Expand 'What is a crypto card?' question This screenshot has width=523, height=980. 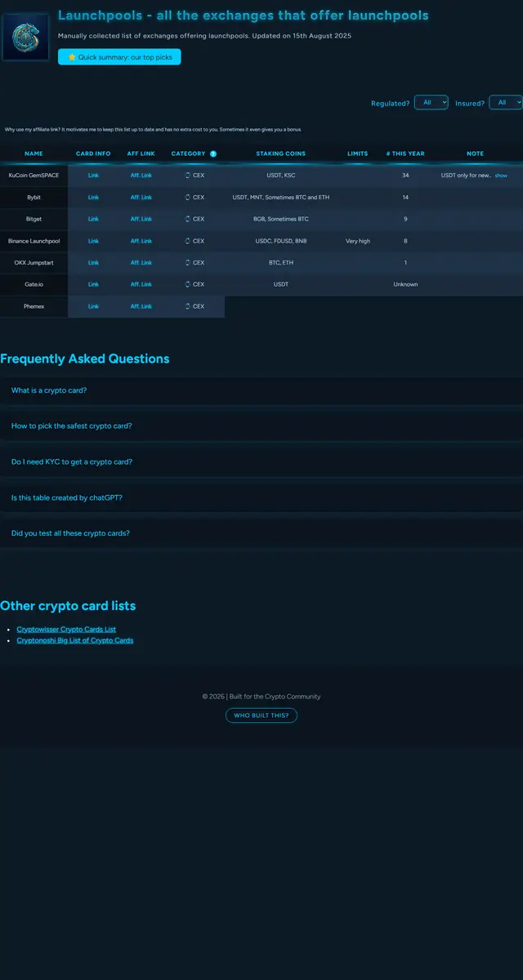[261, 390]
